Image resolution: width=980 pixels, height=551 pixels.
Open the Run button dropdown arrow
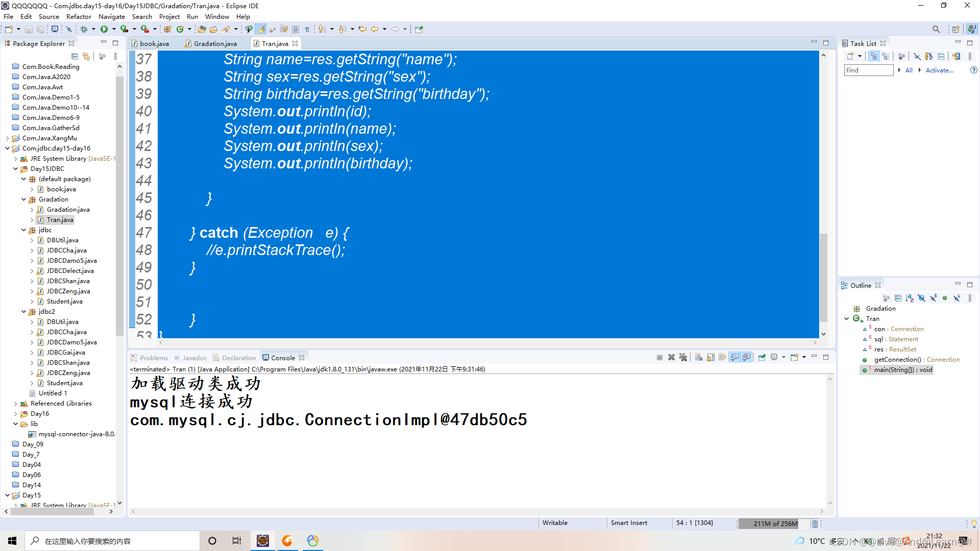(x=114, y=29)
